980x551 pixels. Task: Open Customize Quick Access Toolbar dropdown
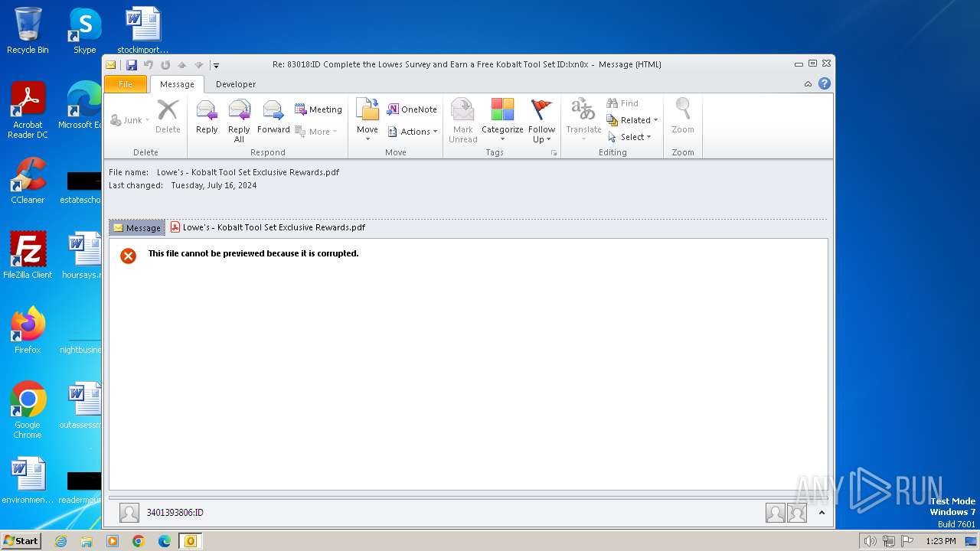pyautogui.click(x=216, y=66)
